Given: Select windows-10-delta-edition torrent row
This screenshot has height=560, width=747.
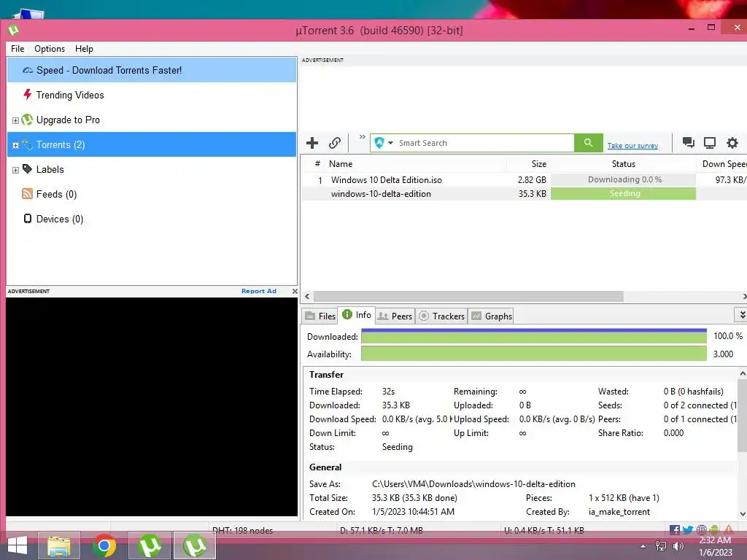Looking at the screenshot, I should [524, 193].
